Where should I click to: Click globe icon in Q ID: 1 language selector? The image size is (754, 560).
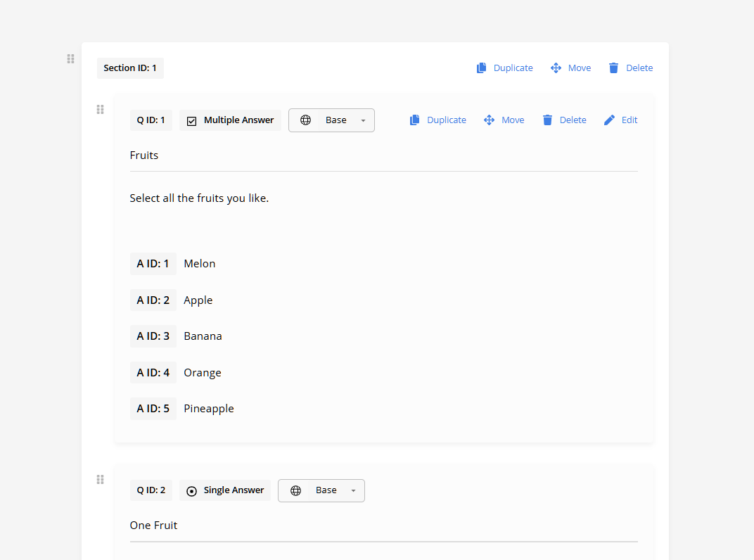click(x=305, y=120)
